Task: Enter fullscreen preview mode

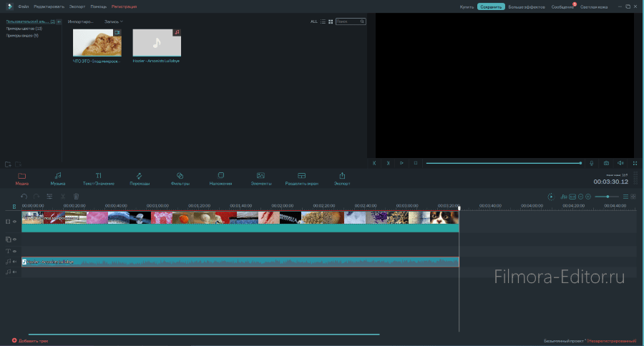Action: coord(635,163)
